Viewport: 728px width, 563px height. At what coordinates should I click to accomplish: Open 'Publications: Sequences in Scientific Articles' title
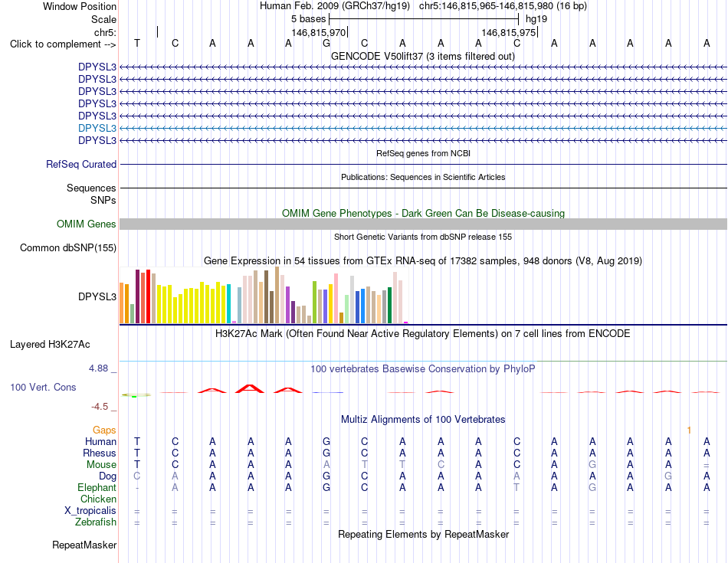point(423,177)
